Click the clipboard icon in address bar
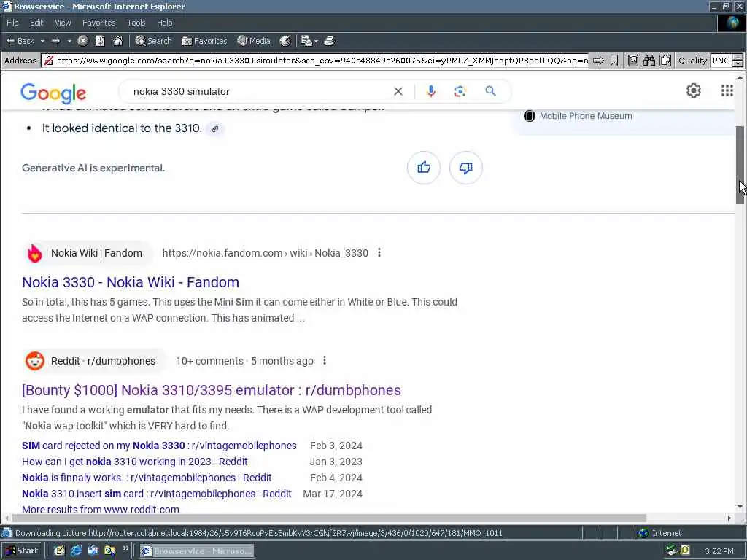This screenshot has width=747, height=560. 665,61
